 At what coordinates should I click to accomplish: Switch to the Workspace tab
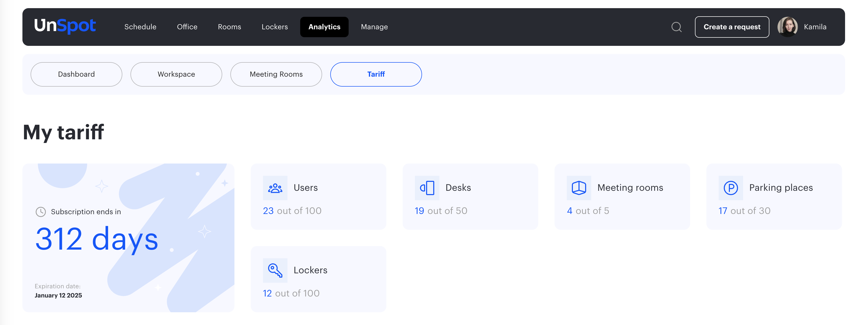tap(176, 74)
